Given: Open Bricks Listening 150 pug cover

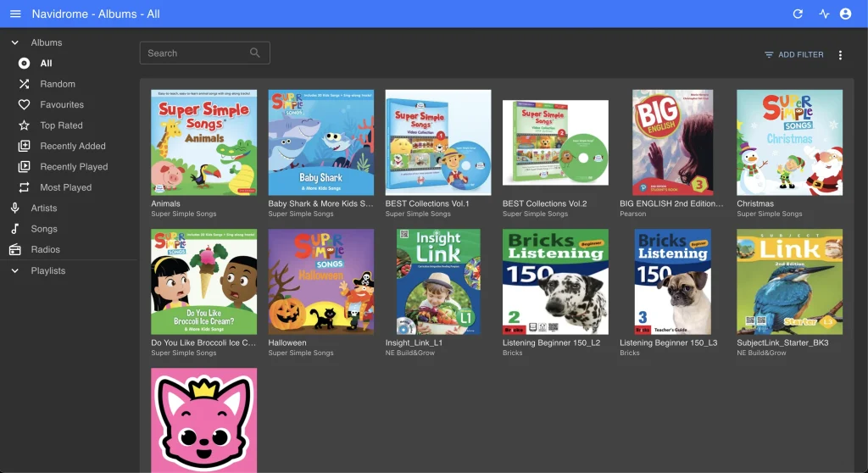Looking at the screenshot, I should [x=672, y=281].
